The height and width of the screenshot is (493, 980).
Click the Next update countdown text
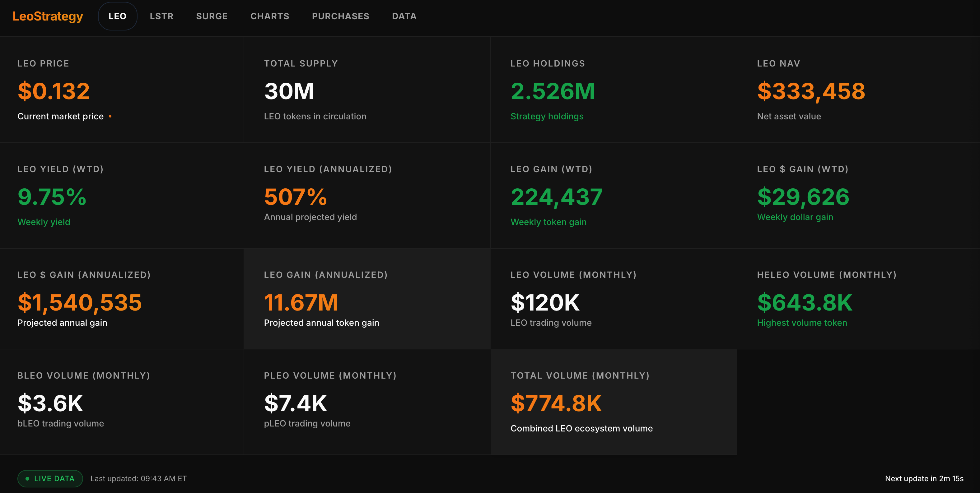point(924,479)
